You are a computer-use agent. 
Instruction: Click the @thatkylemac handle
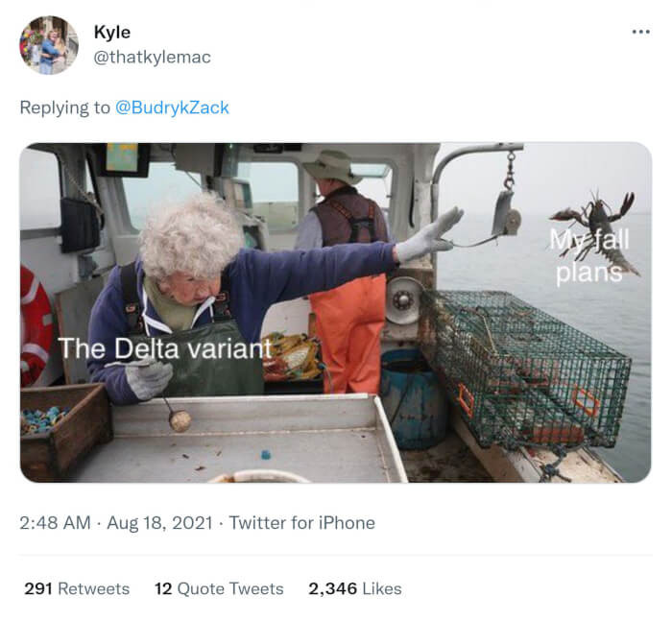152,57
